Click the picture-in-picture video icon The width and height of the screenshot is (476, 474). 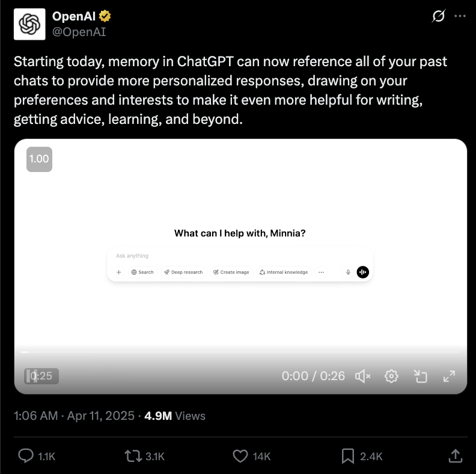point(421,377)
